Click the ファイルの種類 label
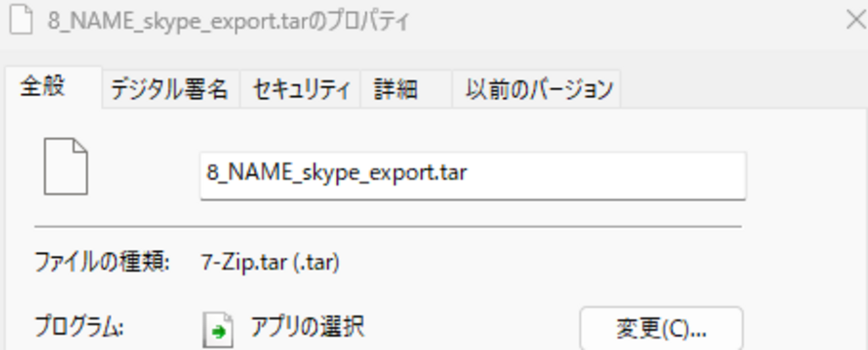 (x=102, y=262)
